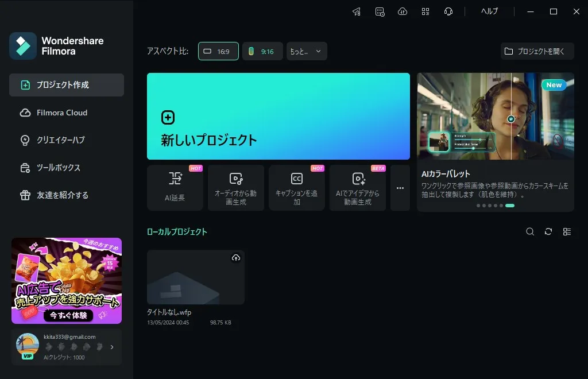This screenshot has height=379, width=588.
Task: Open the キャプションを追加 tool
Action: click(x=296, y=188)
